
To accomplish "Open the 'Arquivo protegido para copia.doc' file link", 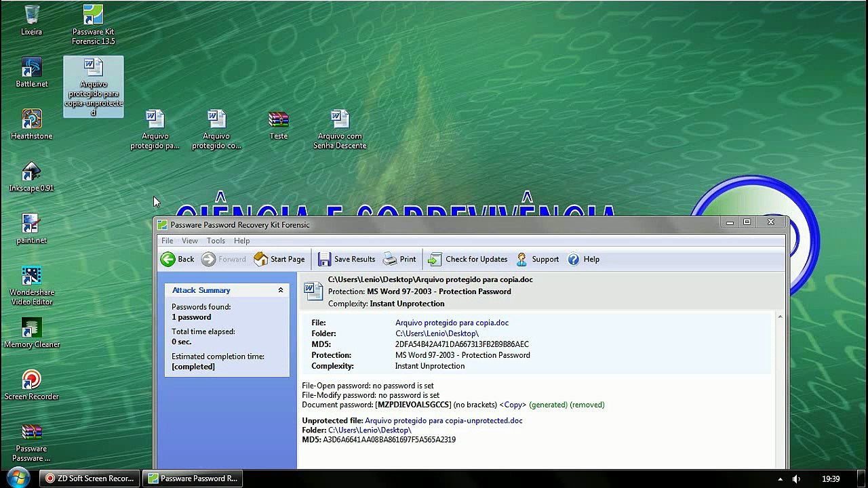I will pos(452,323).
